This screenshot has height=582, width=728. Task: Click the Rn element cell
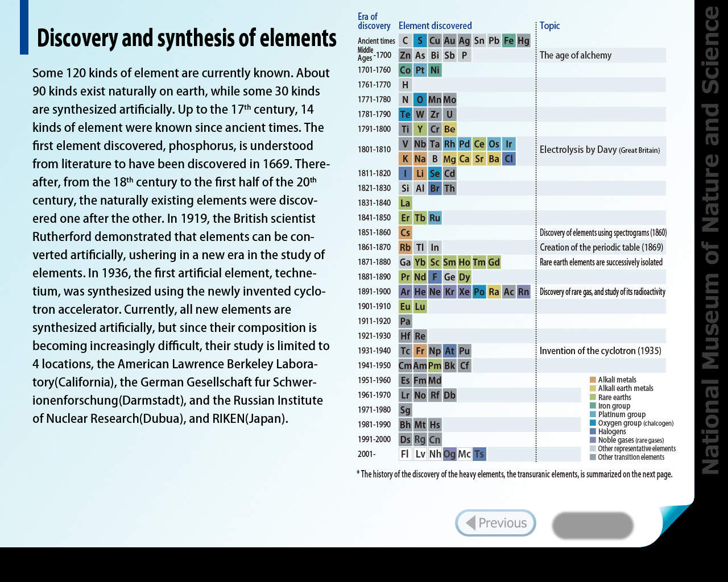[523, 292]
